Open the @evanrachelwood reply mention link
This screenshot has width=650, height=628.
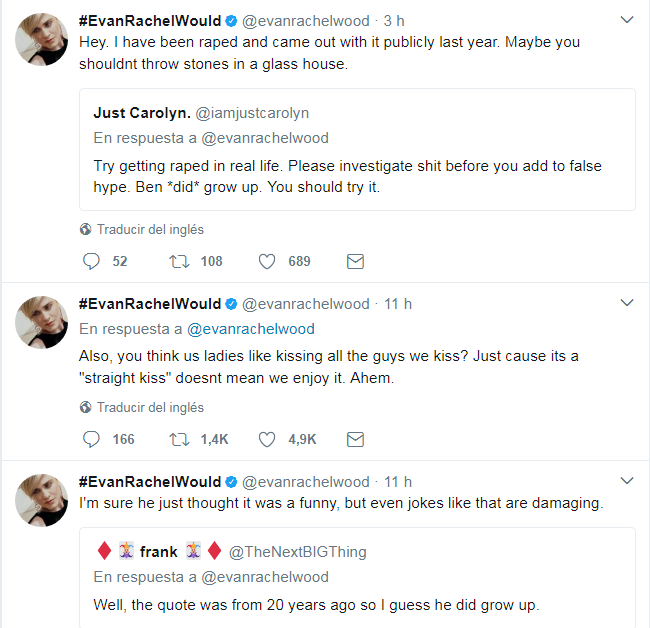(x=250, y=328)
